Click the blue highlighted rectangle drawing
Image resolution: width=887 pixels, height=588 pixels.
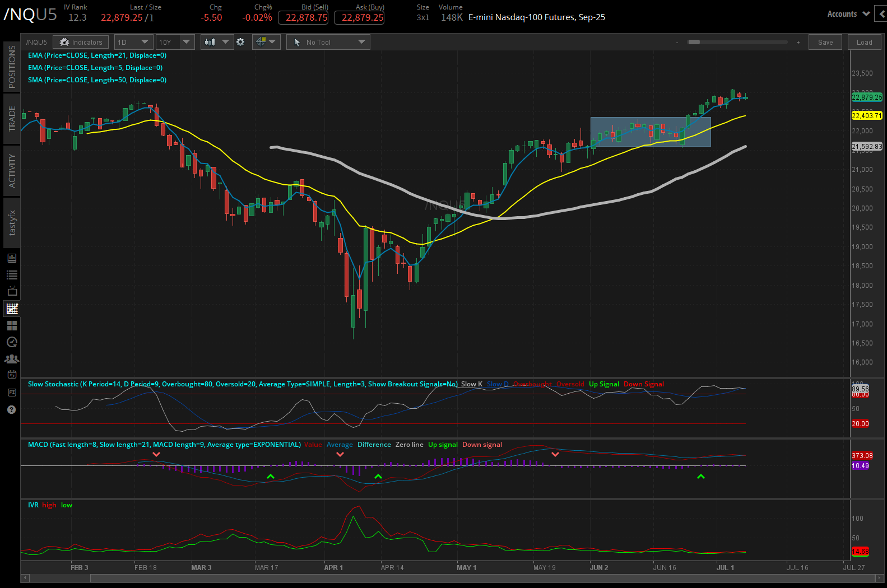[651, 132]
